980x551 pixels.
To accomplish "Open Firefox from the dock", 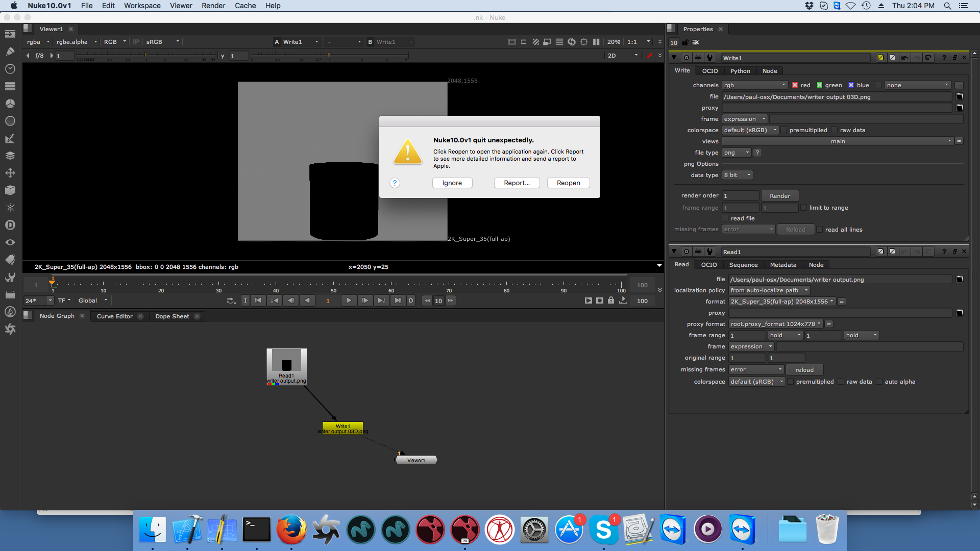I will (291, 530).
